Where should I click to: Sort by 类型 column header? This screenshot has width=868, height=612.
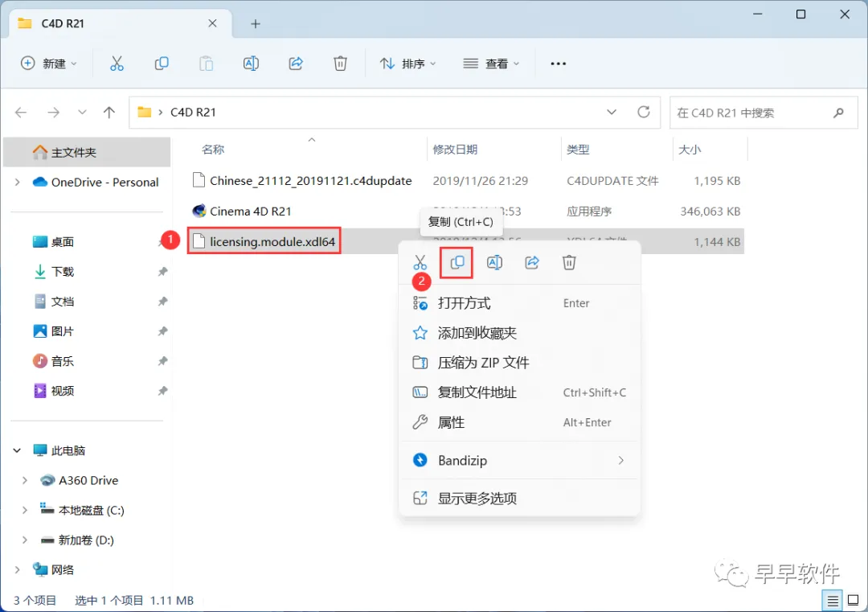pyautogui.click(x=578, y=150)
